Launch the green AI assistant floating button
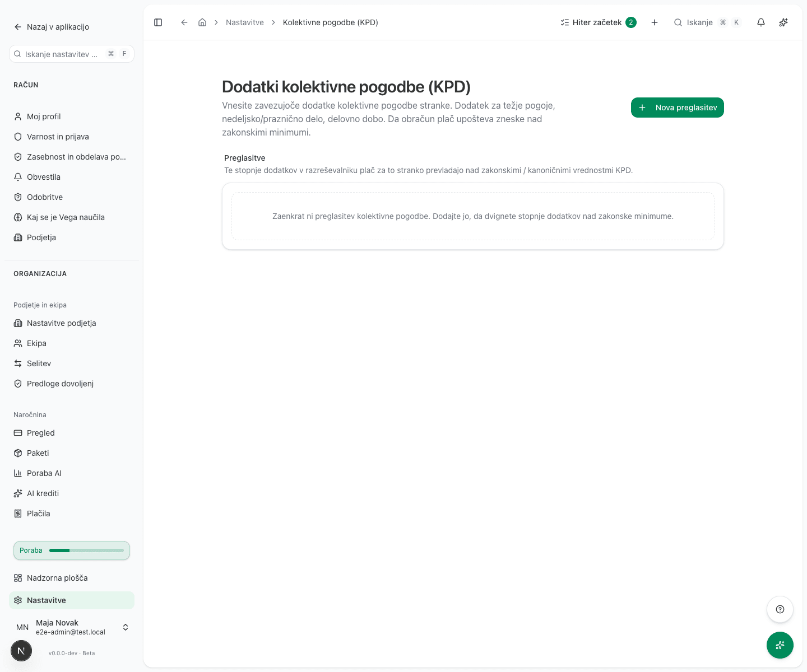Screen dimensions: 807x672 780,645
